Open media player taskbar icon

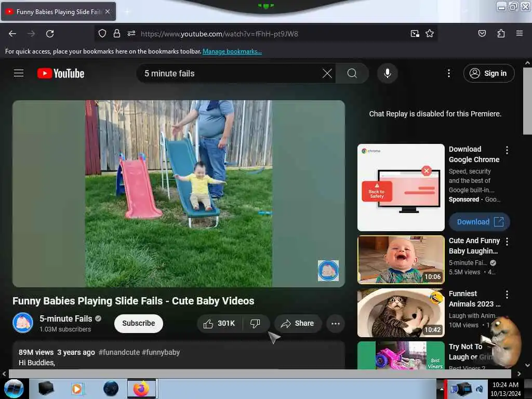tap(77, 389)
